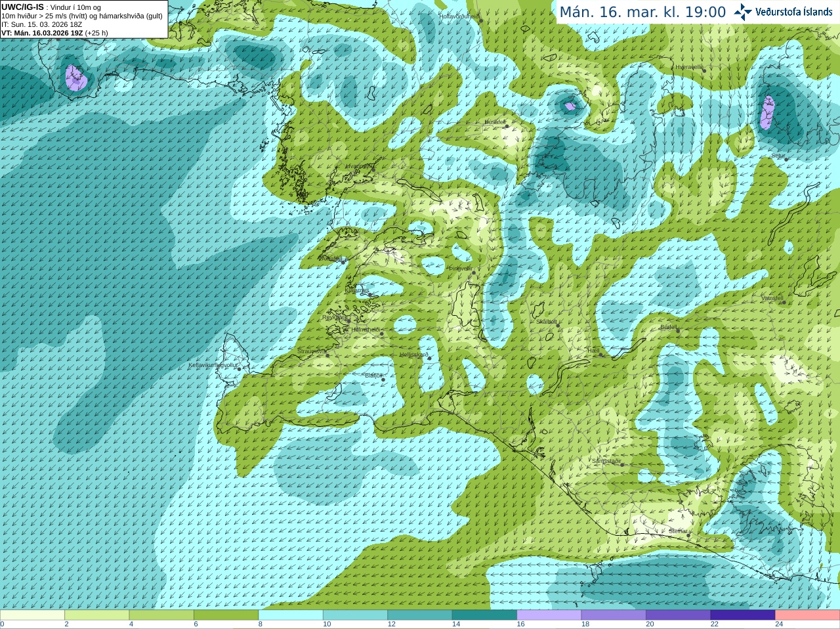Screen dimensions: 840x629
Task: Click the Setur station label
Action: click(x=778, y=156)
